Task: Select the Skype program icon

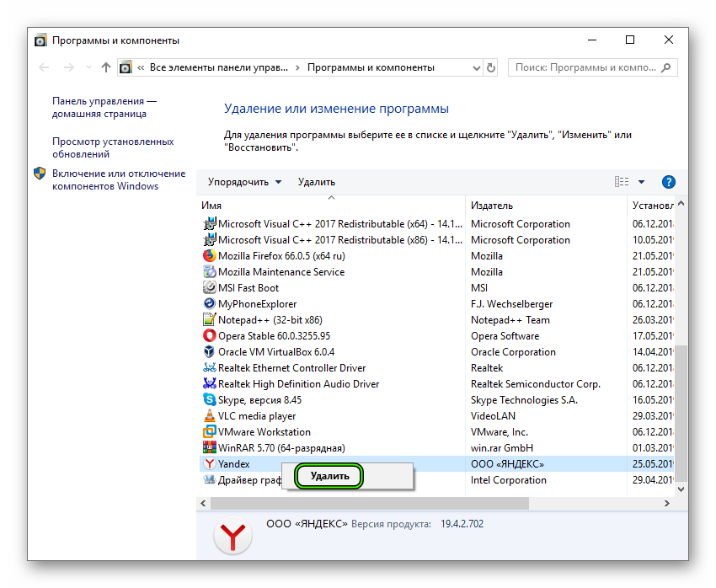Action: pos(209,399)
